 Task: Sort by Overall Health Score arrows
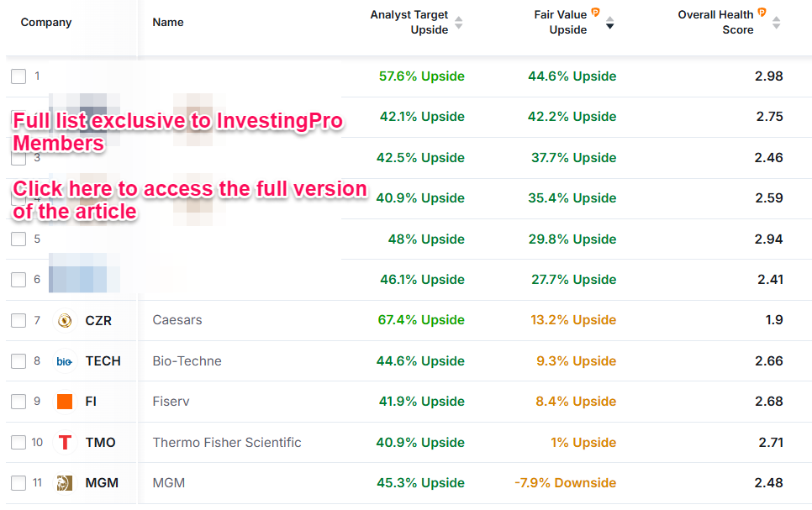click(x=776, y=23)
